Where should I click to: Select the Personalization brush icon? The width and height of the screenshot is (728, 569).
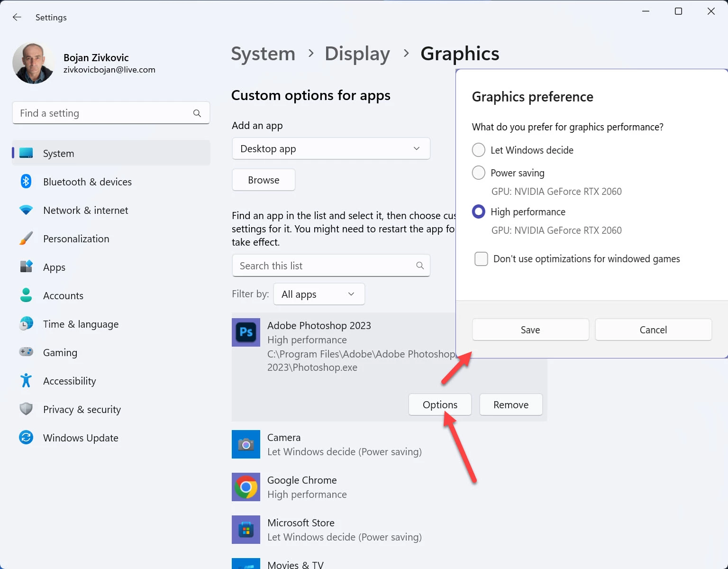tap(26, 239)
